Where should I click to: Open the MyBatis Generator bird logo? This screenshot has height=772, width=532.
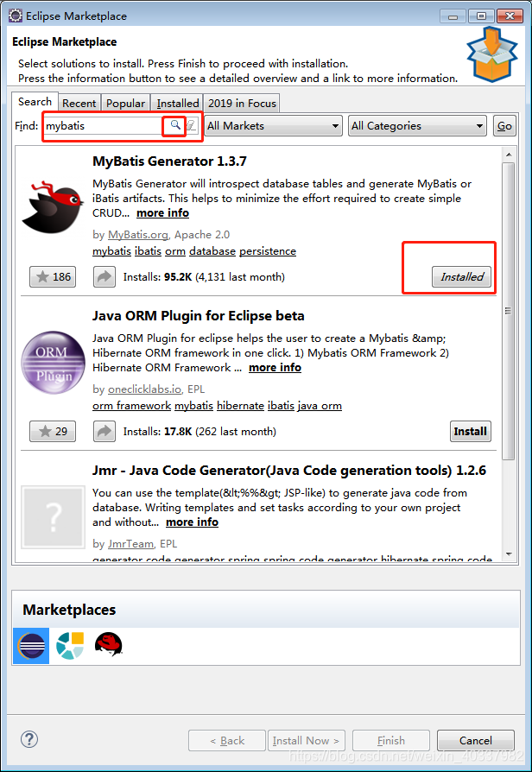coord(52,206)
